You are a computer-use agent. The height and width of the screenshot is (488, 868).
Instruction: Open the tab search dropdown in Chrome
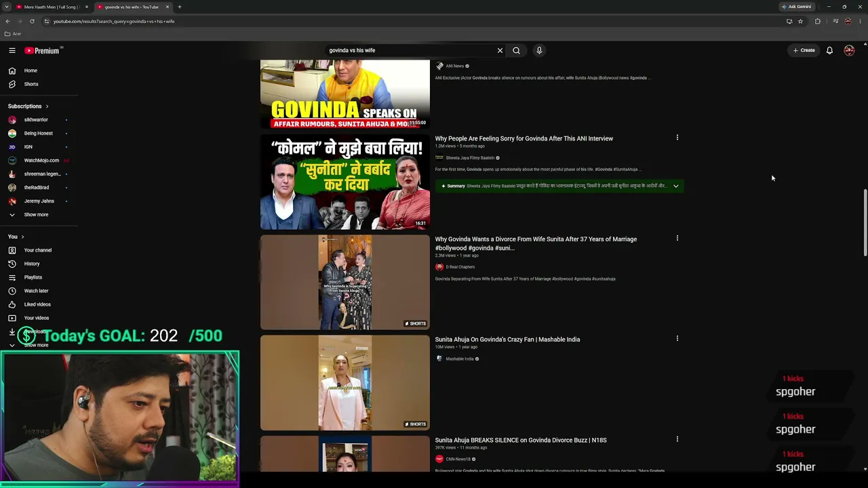(x=6, y=7)
